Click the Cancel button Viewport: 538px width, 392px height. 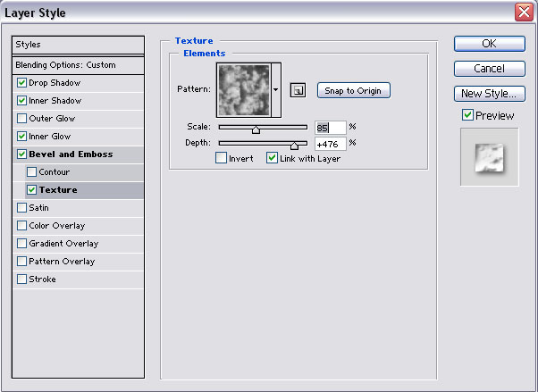pyautogui.click(x=490, y=69)
